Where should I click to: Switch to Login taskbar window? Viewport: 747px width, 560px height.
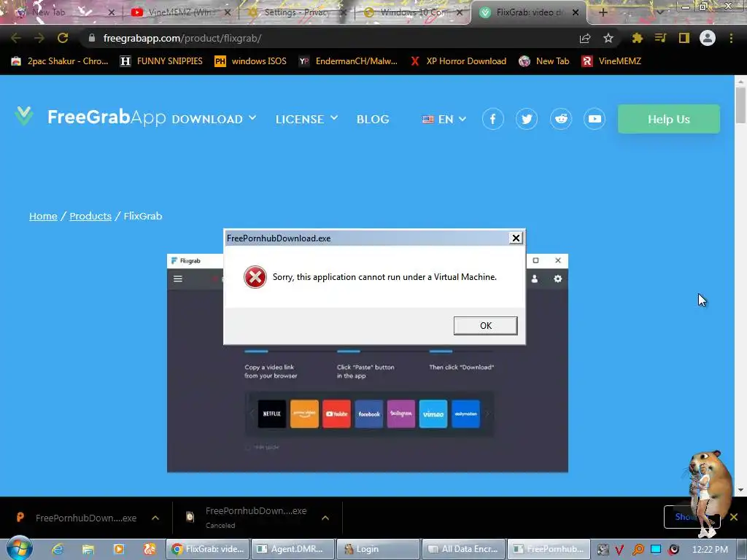tap(378, 549)
